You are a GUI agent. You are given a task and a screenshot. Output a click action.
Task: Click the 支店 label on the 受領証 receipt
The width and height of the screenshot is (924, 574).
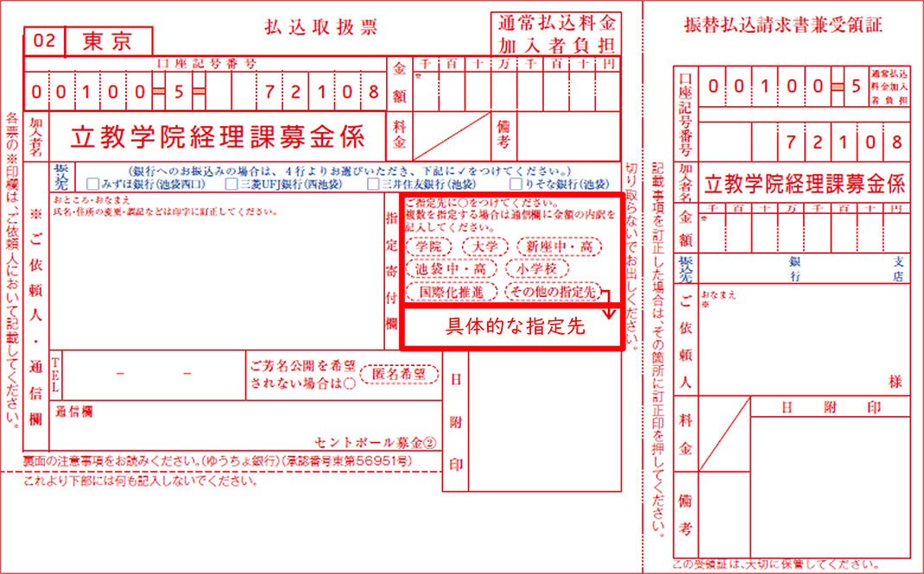coord(898,268)
